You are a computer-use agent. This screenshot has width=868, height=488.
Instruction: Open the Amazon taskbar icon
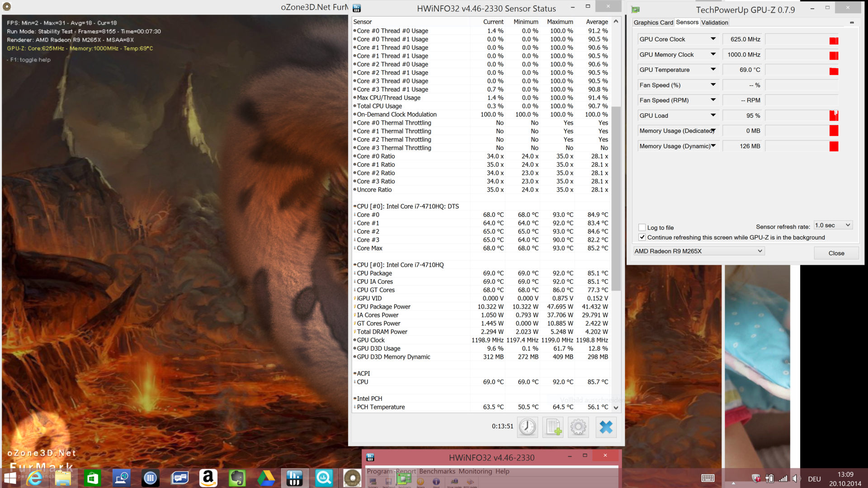coord(208,478)
